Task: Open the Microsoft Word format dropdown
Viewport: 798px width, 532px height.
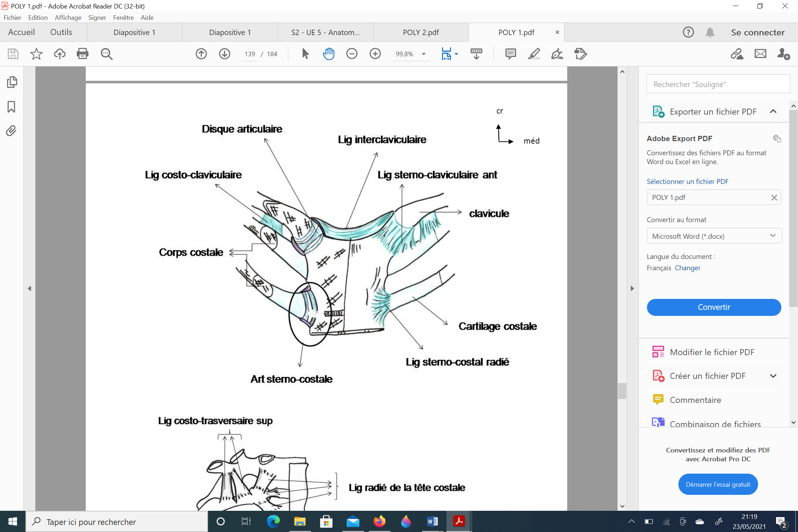Action: coord(714,236)
